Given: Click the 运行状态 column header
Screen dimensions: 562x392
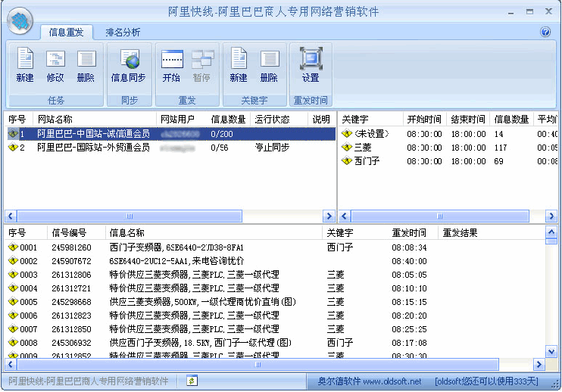Looking at the screenshot, I should coord(279,120).
